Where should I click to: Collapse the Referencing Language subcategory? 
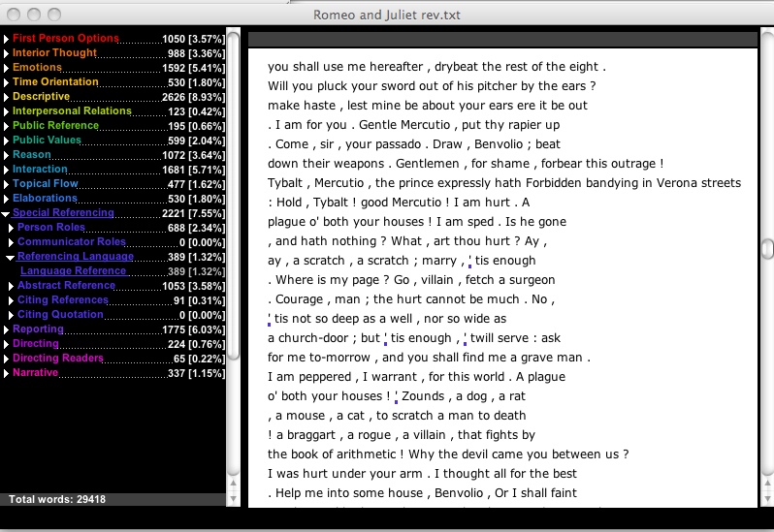point(11,258)
